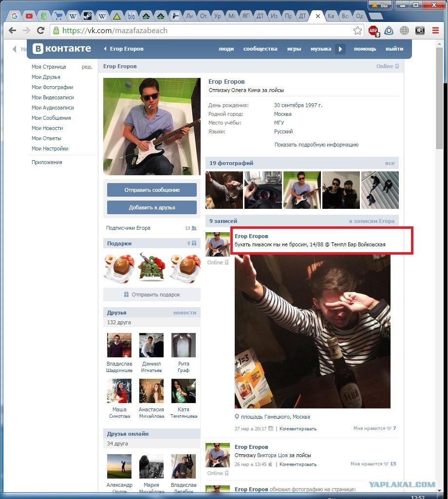The width and height of the screenshot is (448, 499).
Task: Click Подписчики Егора
Action: [128, 228]
